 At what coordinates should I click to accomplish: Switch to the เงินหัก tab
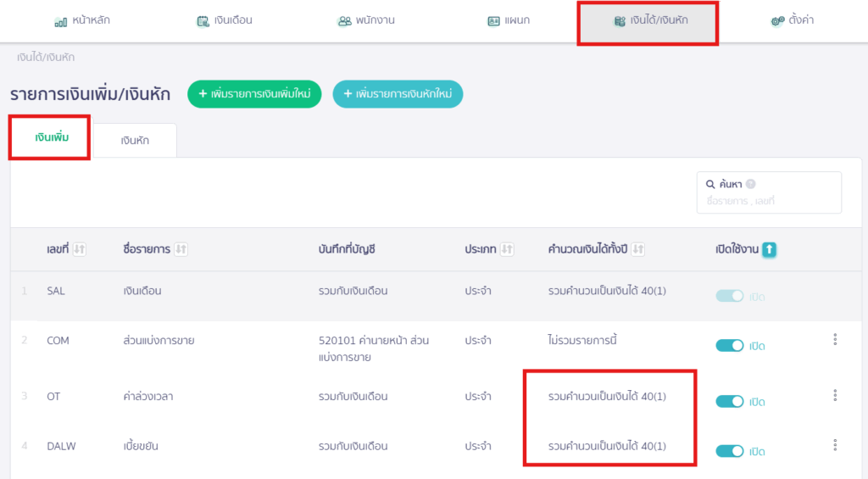coord(135,141)
